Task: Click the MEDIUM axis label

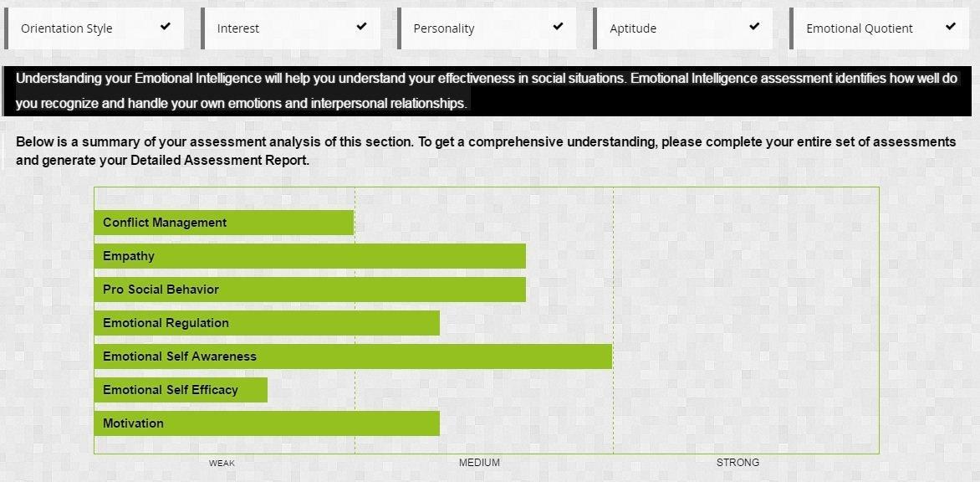Action: point(479,463)
